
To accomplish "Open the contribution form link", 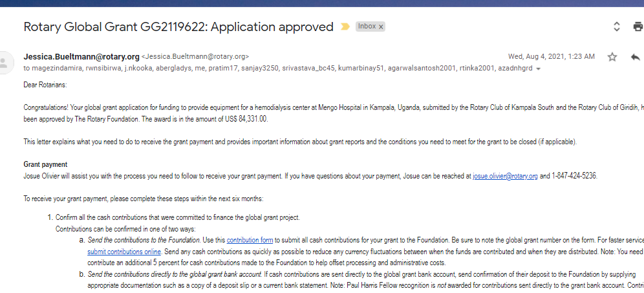I will pos(250,240).
